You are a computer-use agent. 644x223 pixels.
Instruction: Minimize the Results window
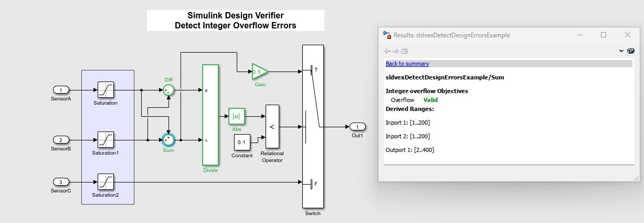tap(579, 35)
